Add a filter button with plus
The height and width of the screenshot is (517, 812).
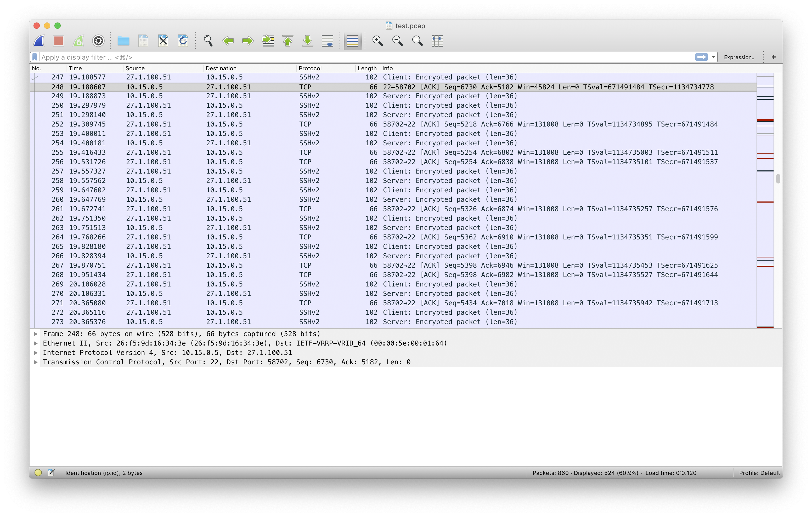(774, 57)
